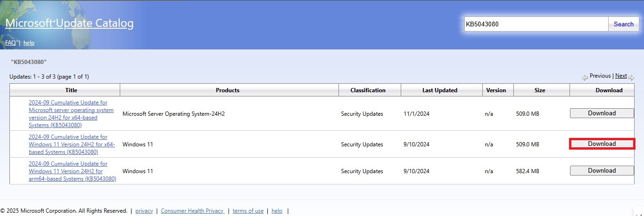Open the arm64-based Systems update link

pos(72,171)
